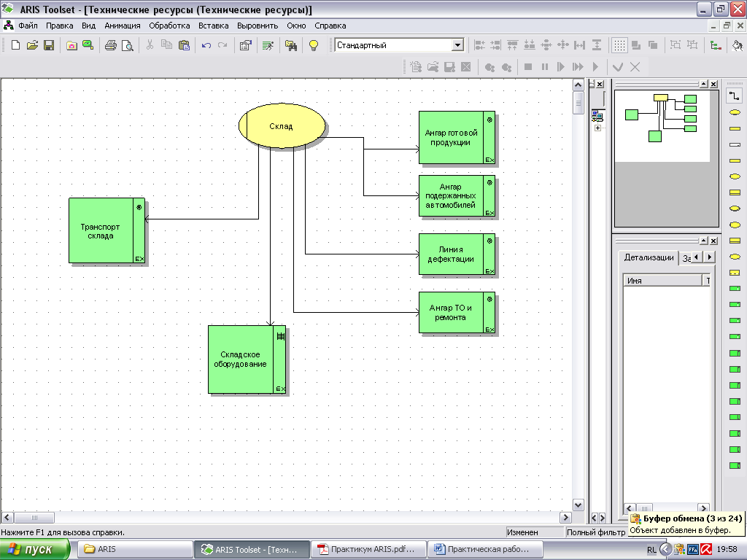Click the align-left arrangement icon
Image resolution: width=747 pixels, height=560 pixels.
click(x=479, y=45)
